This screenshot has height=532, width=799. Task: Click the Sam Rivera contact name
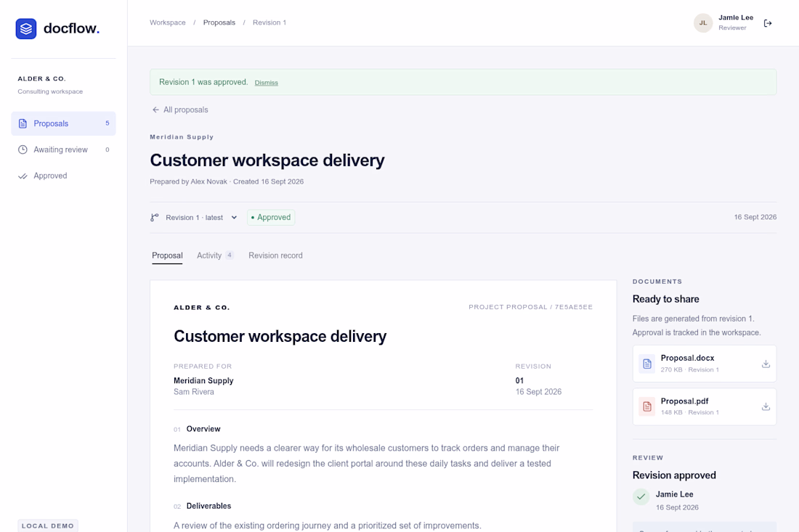tap(194, 392)
